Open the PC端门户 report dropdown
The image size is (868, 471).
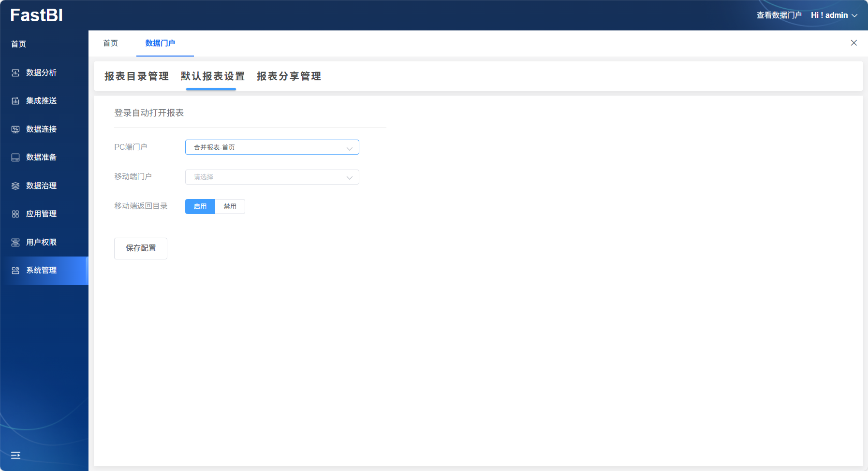pyautogui.click(x=272, y=147)
